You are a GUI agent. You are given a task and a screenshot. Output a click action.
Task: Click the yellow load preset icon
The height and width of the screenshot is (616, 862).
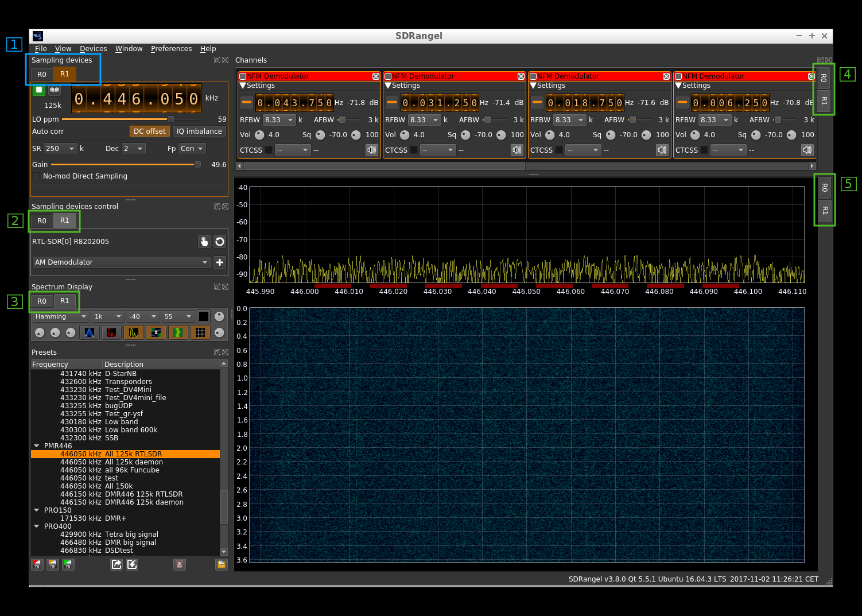221,564
